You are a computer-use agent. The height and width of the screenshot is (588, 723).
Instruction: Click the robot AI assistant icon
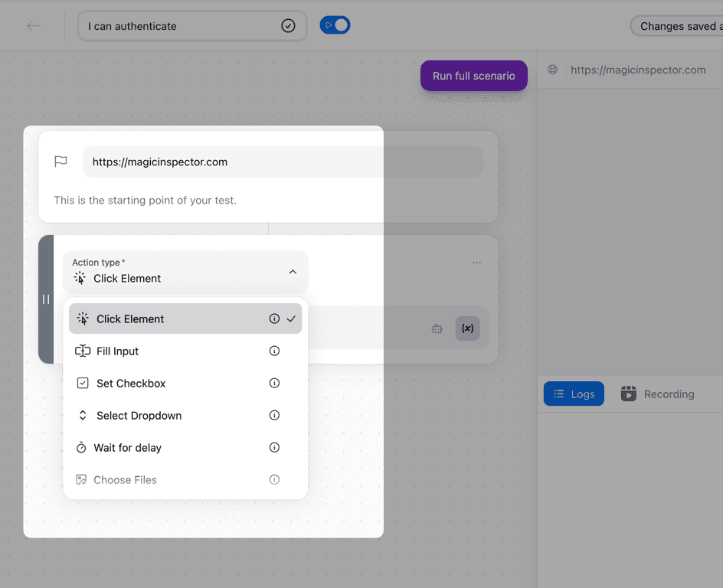(x=437, y=328)
